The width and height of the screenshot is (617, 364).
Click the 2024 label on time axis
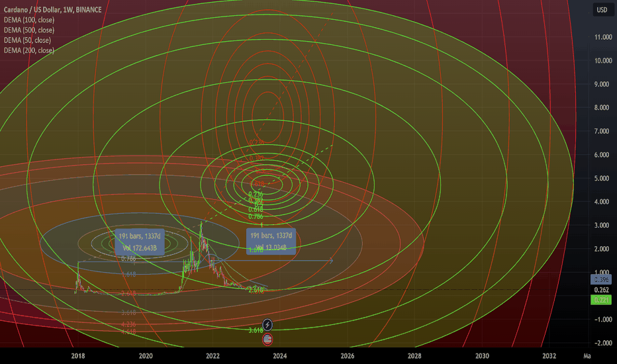click(x=280, y=356)
